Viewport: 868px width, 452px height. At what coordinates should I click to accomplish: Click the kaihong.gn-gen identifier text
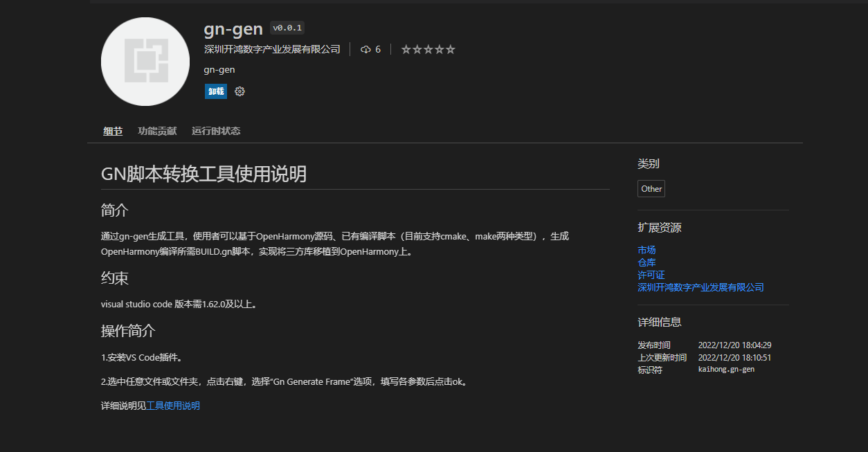tap(726, 370)
